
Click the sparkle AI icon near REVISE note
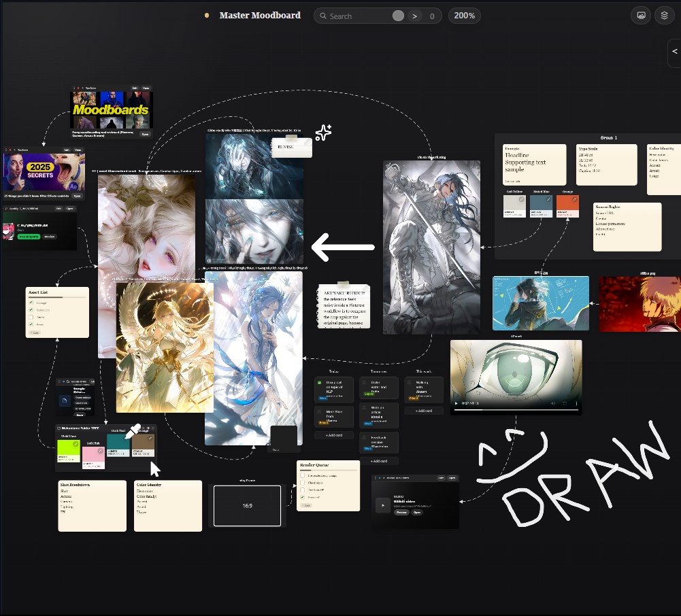324,133
